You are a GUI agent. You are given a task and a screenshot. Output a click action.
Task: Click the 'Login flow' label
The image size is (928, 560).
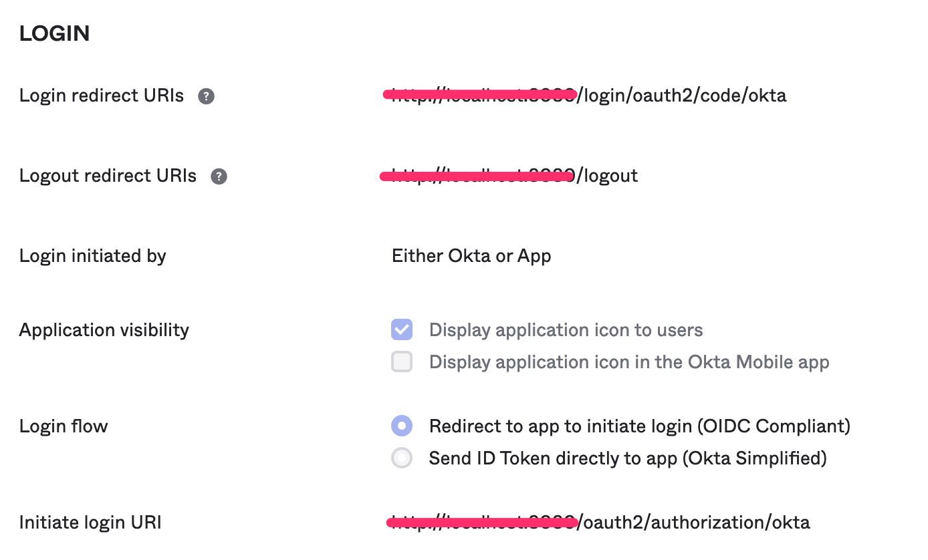(x=64, y=426)
